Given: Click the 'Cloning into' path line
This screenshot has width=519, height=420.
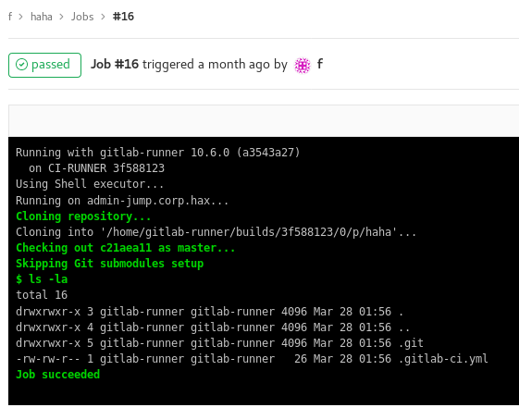Looking at the screenshot, I should point(216,232).
